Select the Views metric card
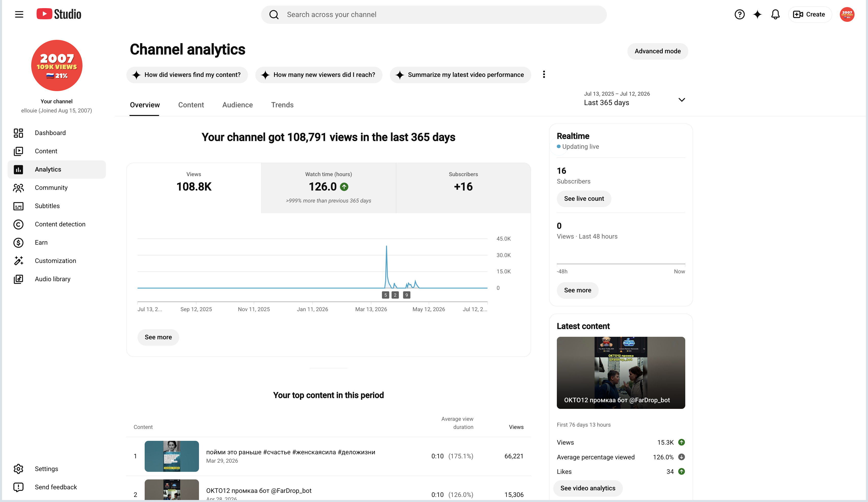The image size is (868, 502). coord(194,188)
